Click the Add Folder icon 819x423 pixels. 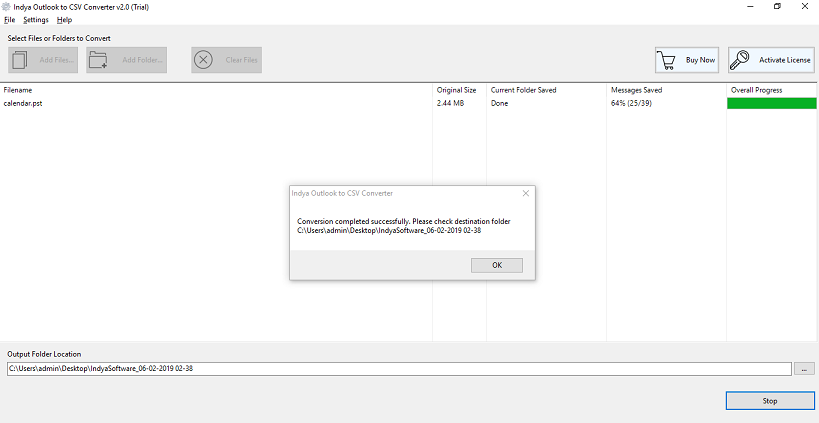click(x=98, y=60)
